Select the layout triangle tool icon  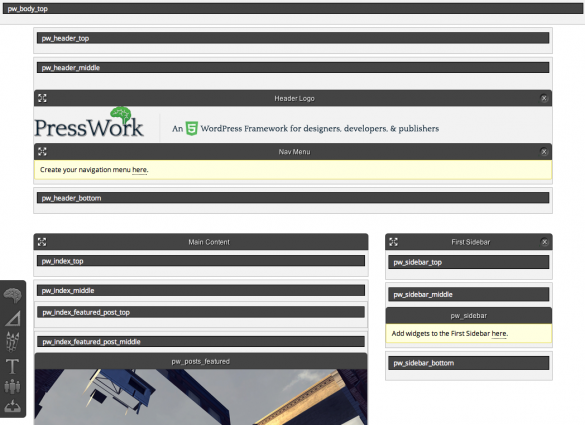point(13,319)
